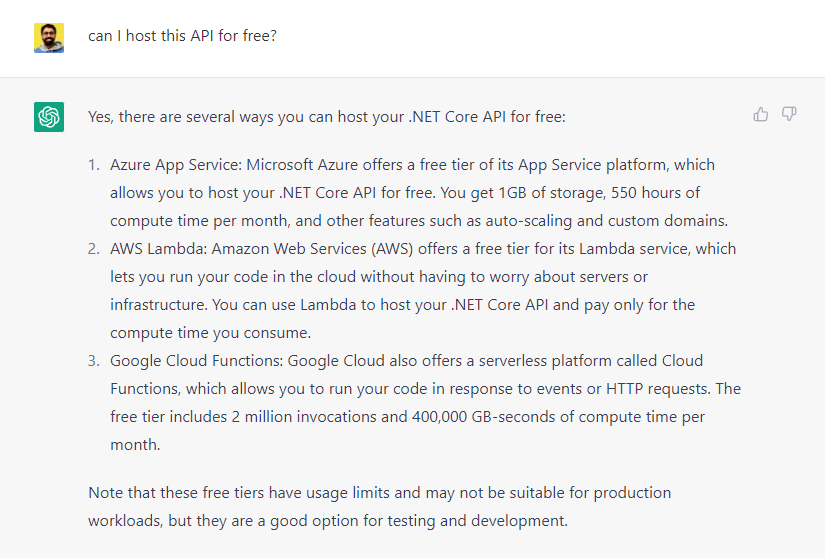This screenshot has width=825, height=558.
Task: Click the thumbs up feedback icon
Action: pyautogui.click(x=760, y=114)
